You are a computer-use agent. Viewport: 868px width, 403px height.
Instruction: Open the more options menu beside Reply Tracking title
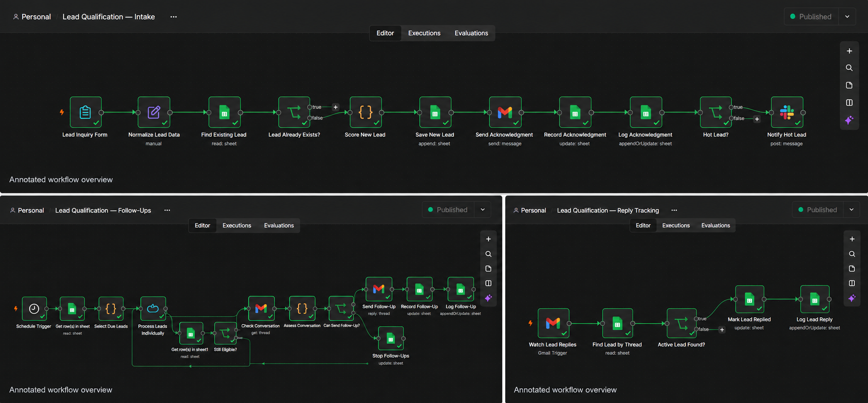[x=674, y=210]
